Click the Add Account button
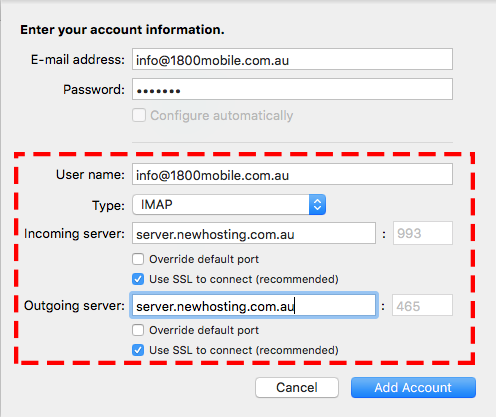 (x=413, y=387)
